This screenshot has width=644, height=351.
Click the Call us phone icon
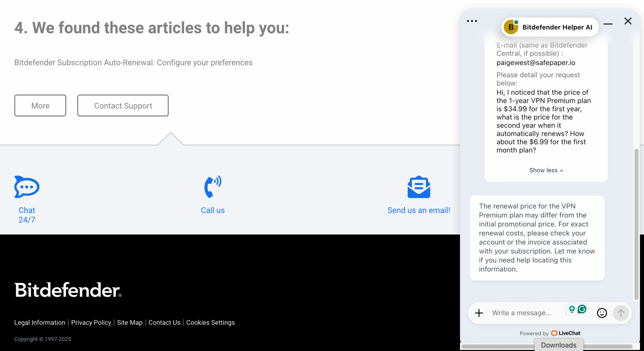[x=213, y=187]
